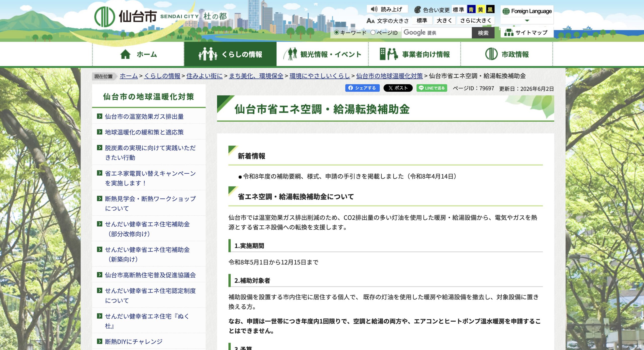Select the 黒 black color scheme swatch
The width and height of the screenshot is (644, 350).
pyautogui.click(x=490, y=10)
